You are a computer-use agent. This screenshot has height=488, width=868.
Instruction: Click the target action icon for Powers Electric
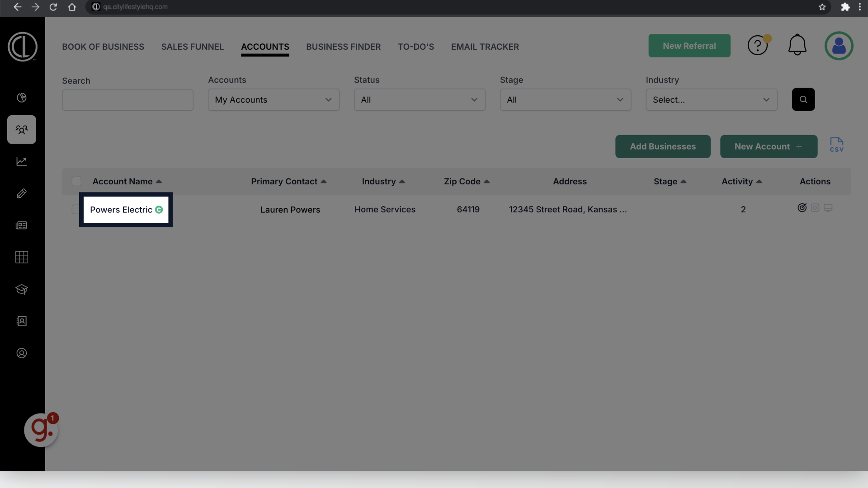(802, 208)
